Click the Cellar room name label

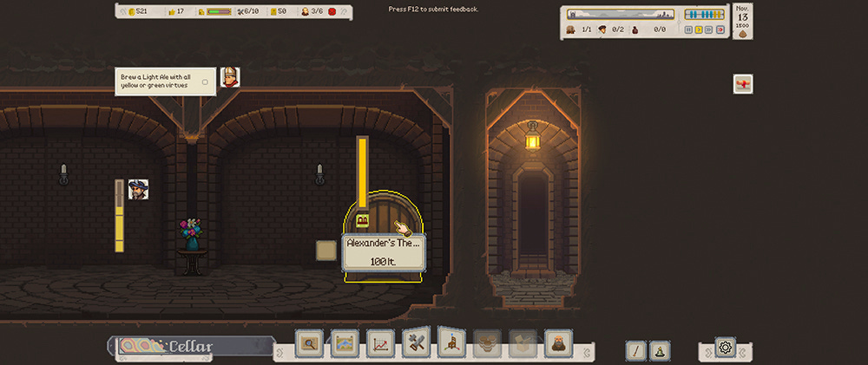tap(191, 347)
